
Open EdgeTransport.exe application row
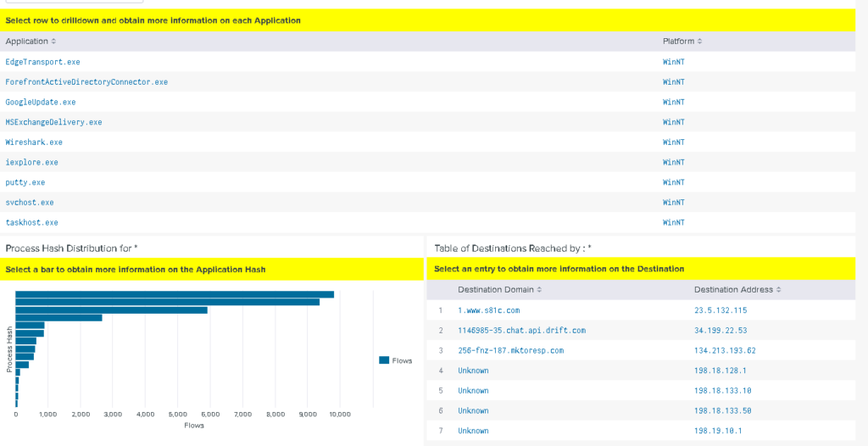[42, 62]
